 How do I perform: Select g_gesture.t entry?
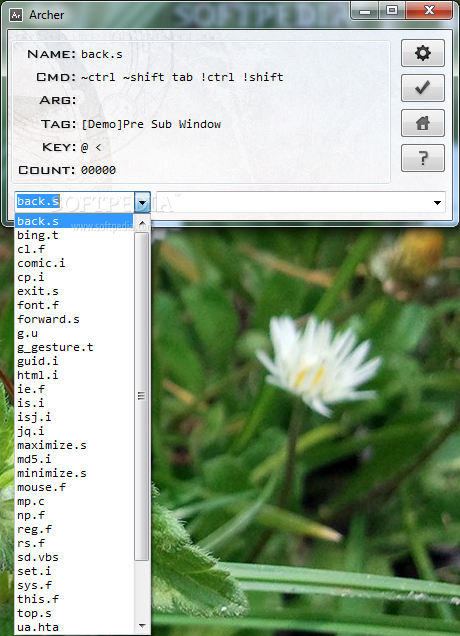click(x=74, y=347)
